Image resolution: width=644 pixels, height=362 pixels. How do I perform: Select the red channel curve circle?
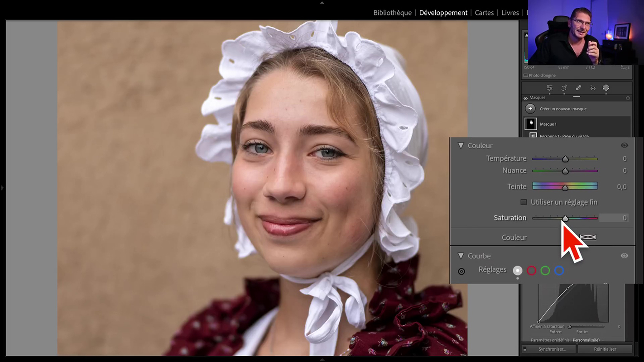[531, 271]
